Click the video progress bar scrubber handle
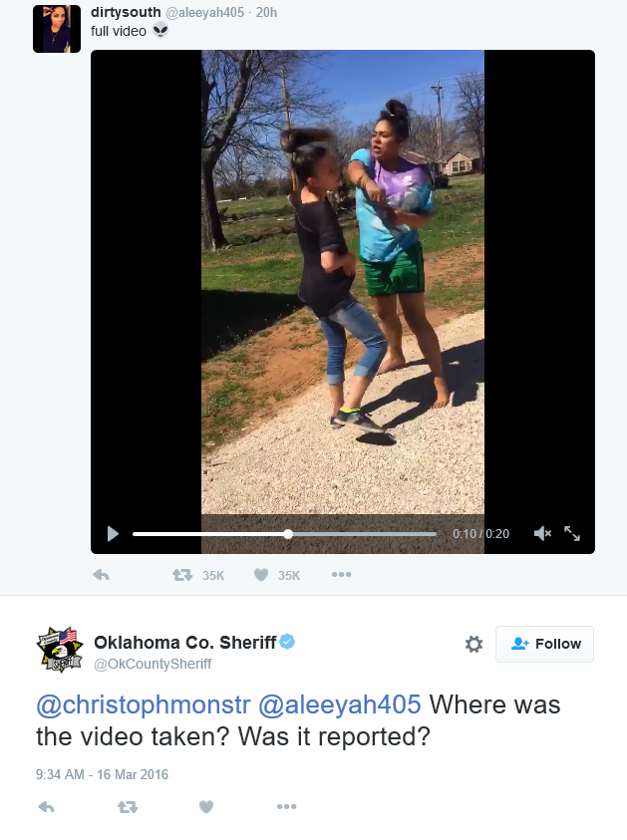This screenshot has height=840, width=627. click(288, 534)
